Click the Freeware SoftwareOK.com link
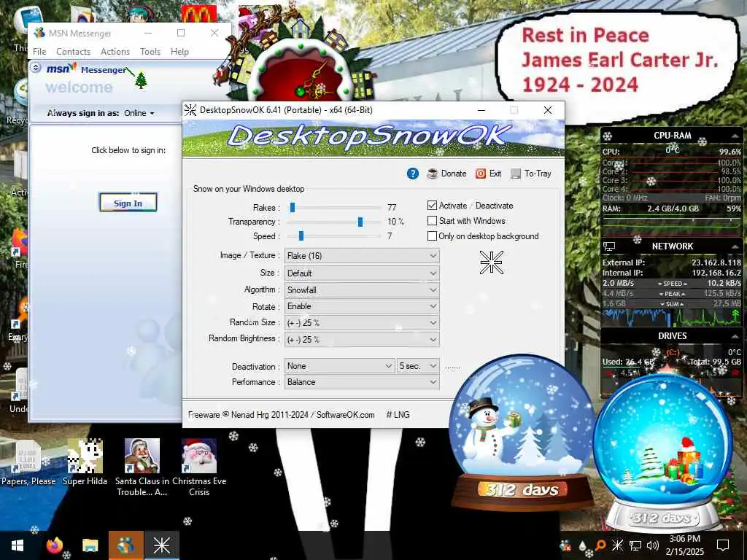 pos(281,415)
